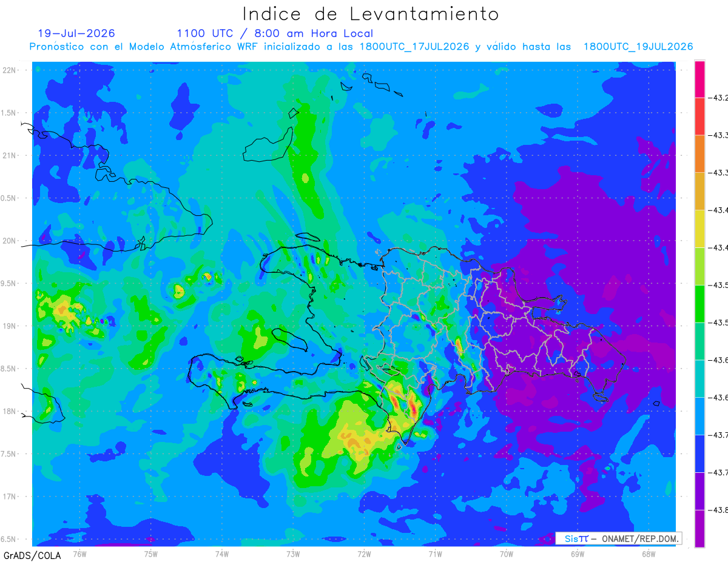Click the pure green swatch in the color bar
The width and height of the screenshot is (728, 562).
pyautogui.click(x=699, y=303)
